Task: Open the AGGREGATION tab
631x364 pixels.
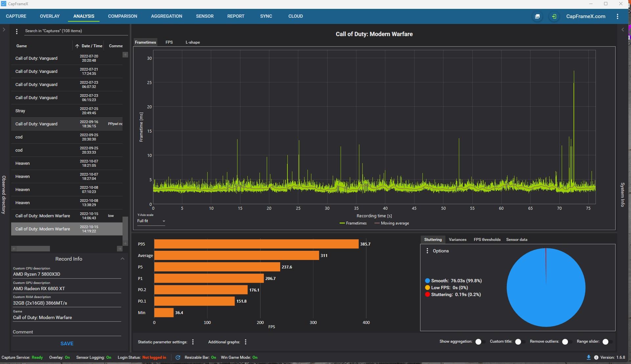Action: point(167,16)
